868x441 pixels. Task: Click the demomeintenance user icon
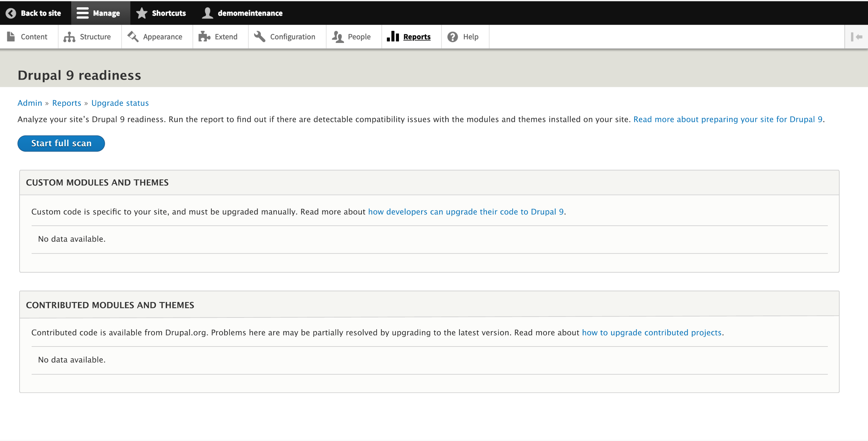208,13
